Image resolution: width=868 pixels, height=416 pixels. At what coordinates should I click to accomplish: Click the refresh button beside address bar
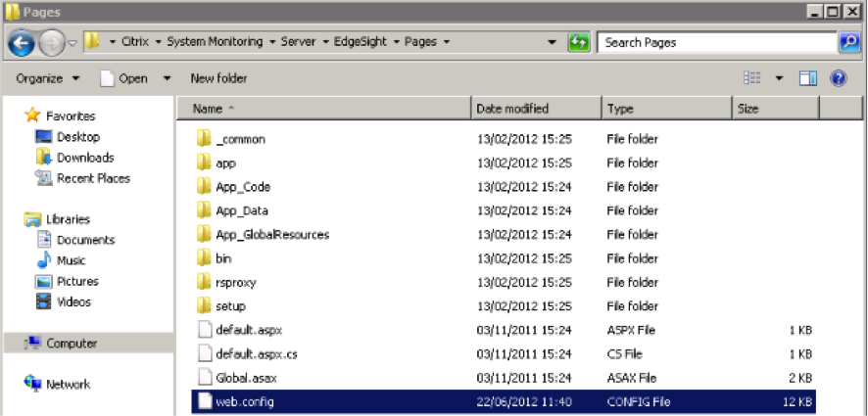tap(579, 43)
